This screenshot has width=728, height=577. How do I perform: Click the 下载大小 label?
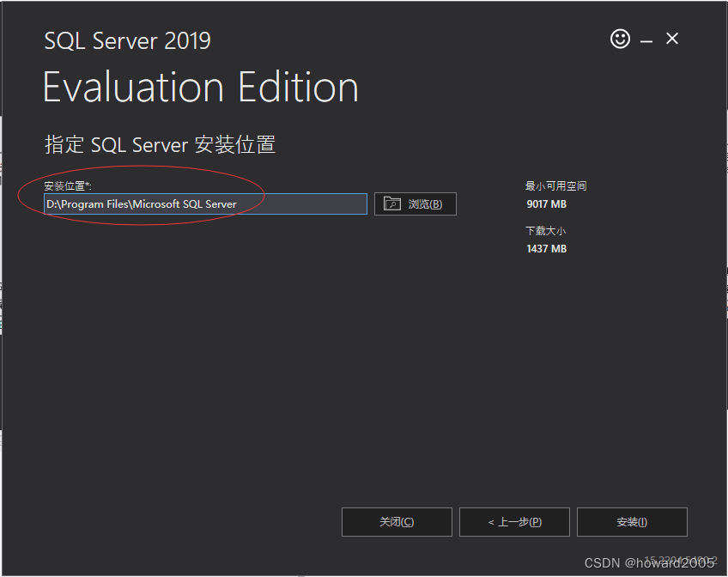[x=545, y=231]
